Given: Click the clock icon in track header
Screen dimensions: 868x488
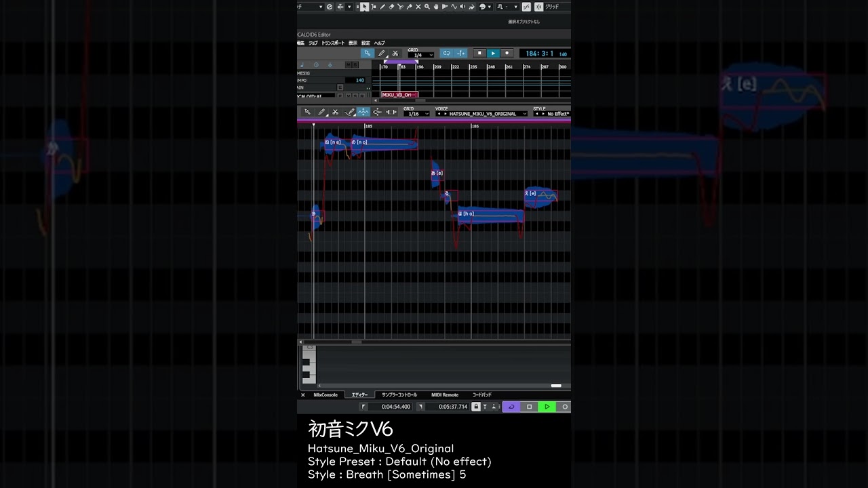Looking at the screenshot, I should click(316, 64).
